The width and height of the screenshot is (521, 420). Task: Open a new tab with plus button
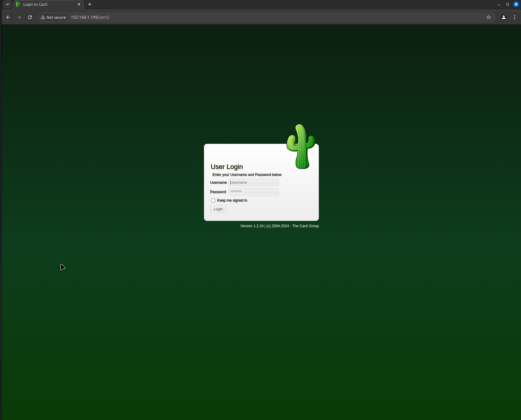pos(90,4)
